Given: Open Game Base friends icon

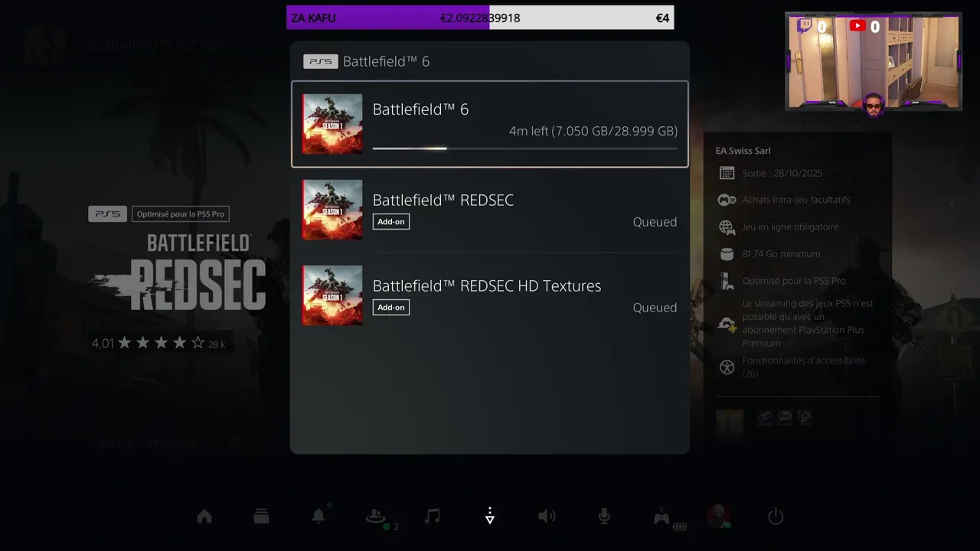Looking at the screenshot, I should [375, 517].
